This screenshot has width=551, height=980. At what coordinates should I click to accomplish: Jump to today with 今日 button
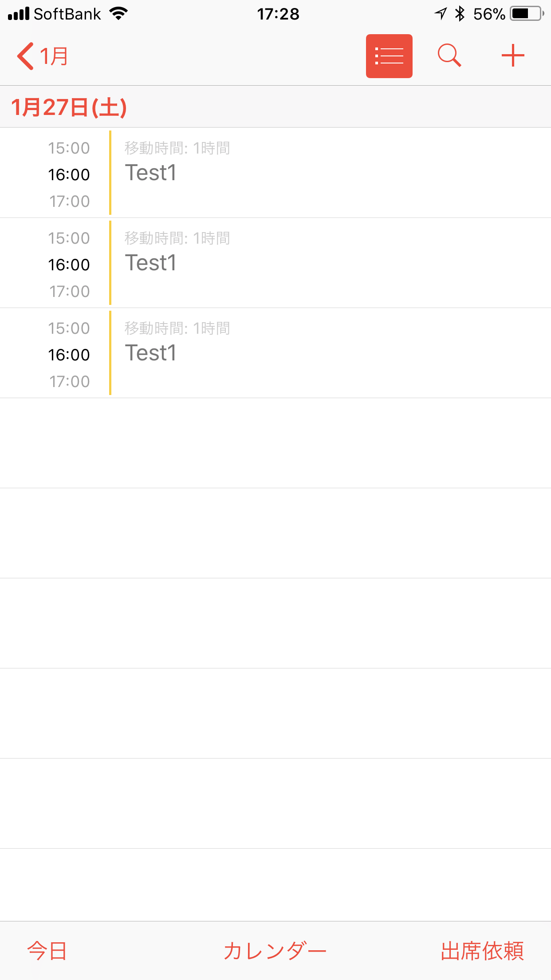[x=47, y=951]
